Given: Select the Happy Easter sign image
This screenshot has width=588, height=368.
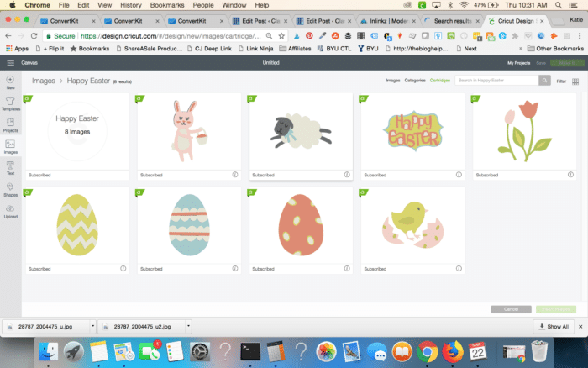Looking at the screenshot, I should (x=412, y=131).
